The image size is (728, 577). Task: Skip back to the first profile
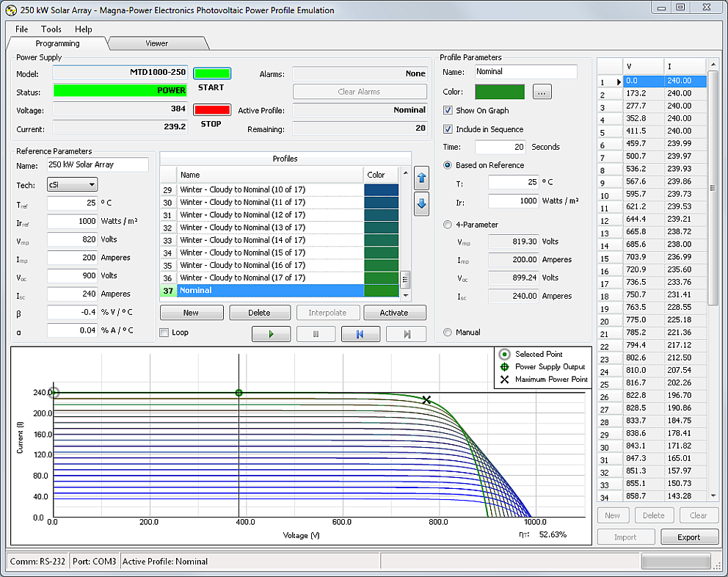(x=360, y=333)
